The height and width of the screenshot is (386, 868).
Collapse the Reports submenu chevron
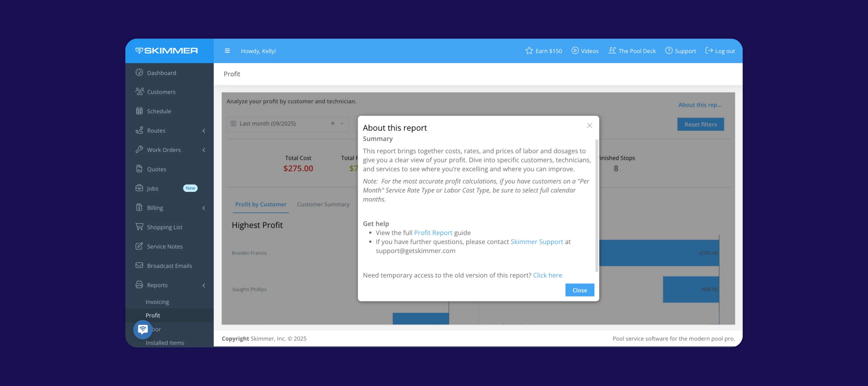click(x=203, y=285)
